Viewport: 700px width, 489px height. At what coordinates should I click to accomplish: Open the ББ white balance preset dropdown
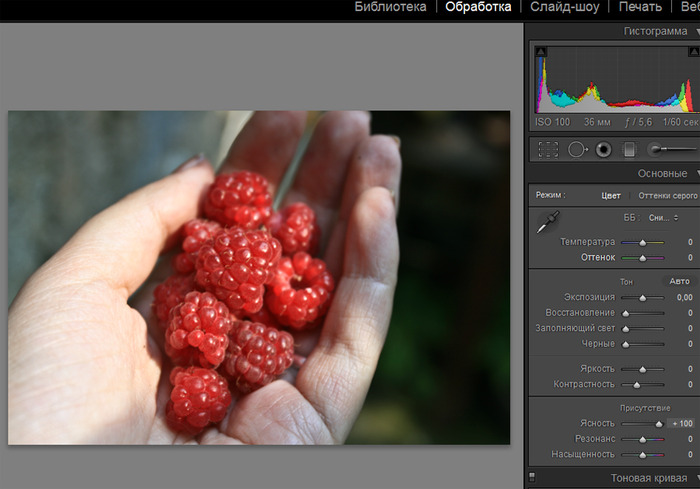tap(663, 218)
